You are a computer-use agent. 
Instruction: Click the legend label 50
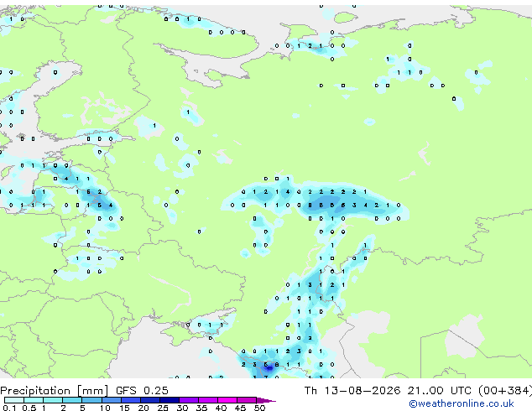pos(260,408)
